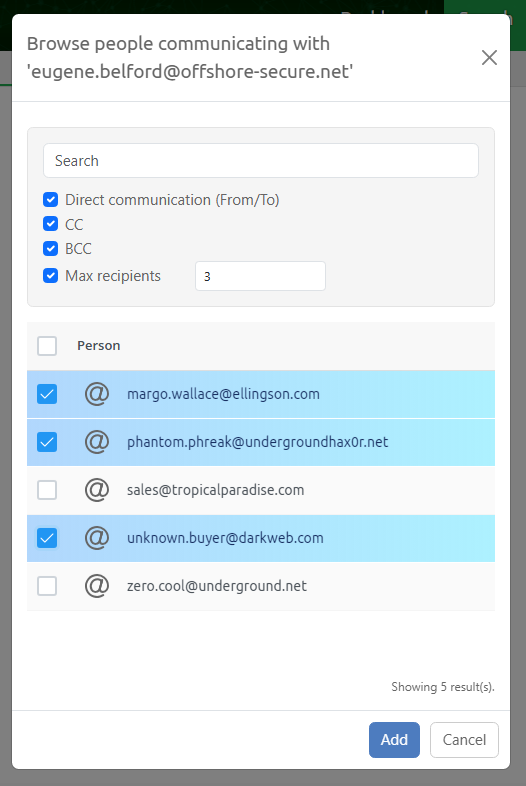Uncheck unknown.buyer@darkweb.com checkbox
This screenshot has width=526, height=786.
(47, 538)
